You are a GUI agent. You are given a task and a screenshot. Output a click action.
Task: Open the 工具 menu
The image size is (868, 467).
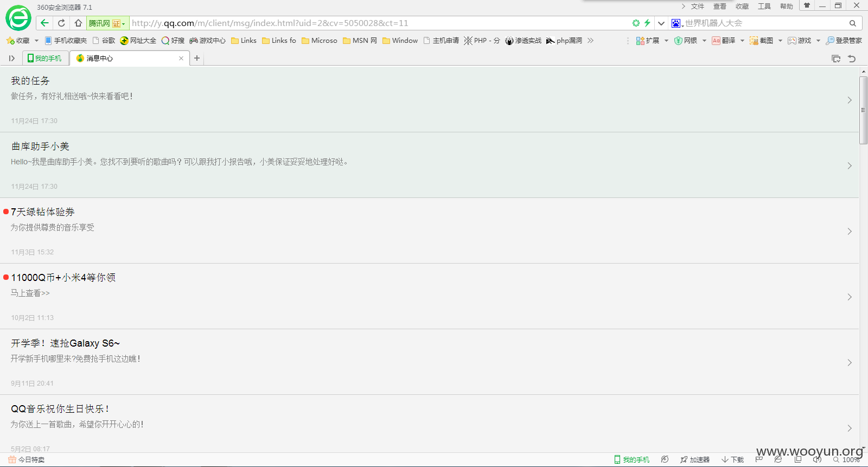coord(764,7)
